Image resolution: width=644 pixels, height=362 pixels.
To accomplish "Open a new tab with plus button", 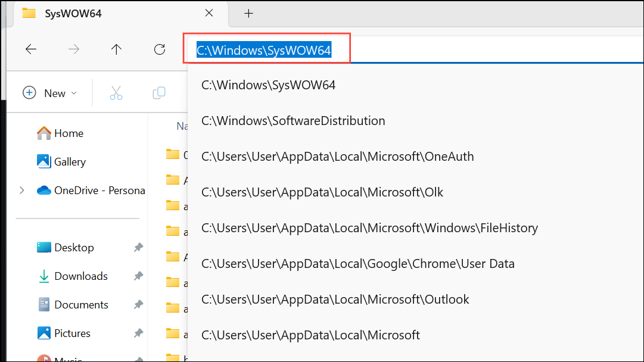I will (249, 13).
